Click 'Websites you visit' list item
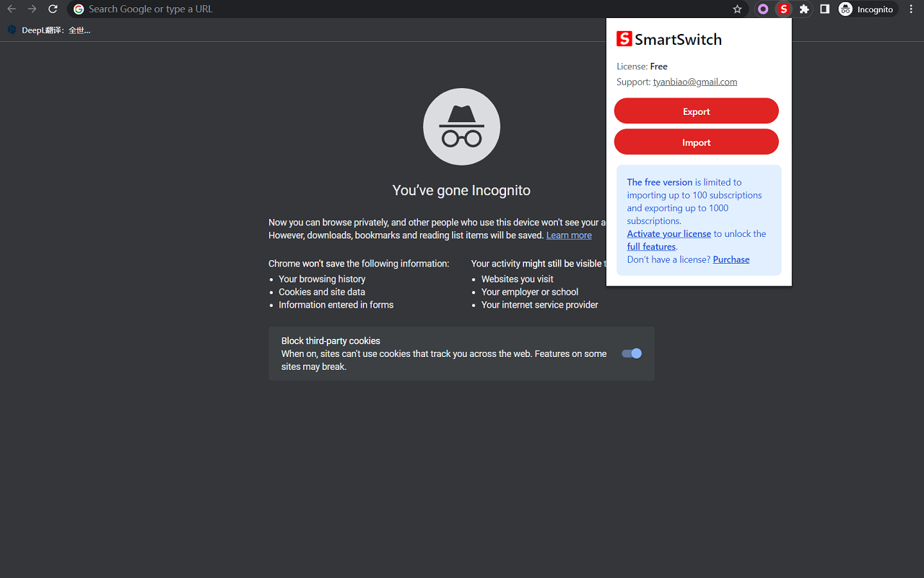 518,279
